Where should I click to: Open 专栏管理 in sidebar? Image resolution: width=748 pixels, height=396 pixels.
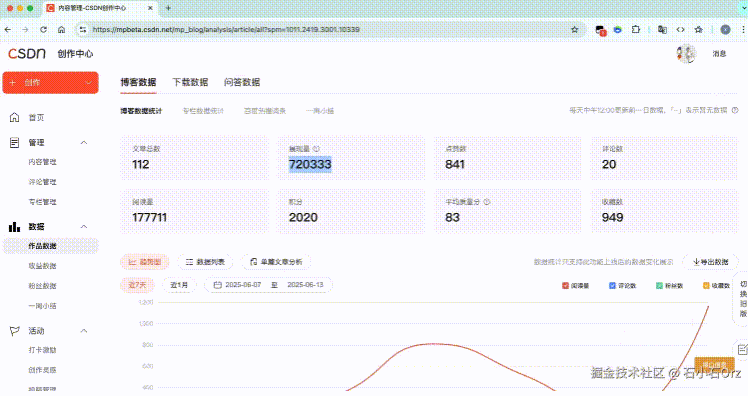click(x=42, y=202)
